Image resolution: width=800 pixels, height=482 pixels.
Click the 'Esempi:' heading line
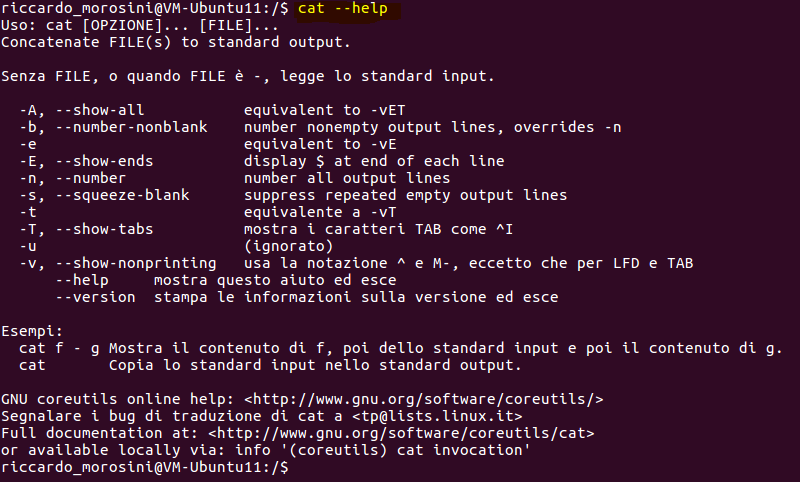[x=32, y=331]
